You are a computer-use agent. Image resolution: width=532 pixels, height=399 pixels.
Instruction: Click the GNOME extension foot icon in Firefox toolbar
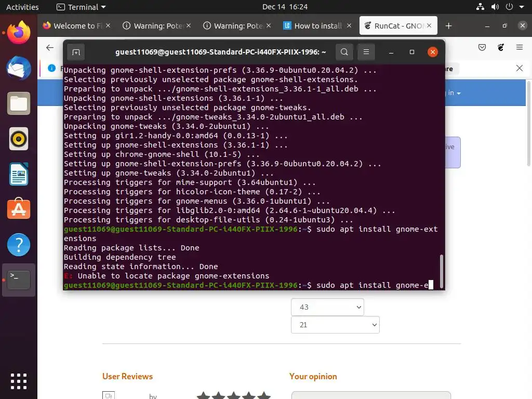pos(501,47)
